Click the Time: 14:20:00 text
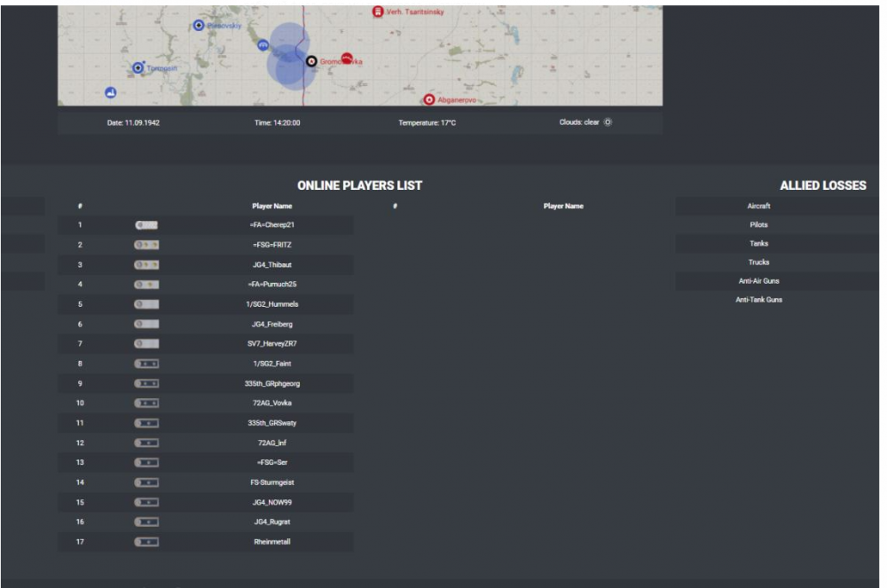Image resolution: width=887 pixels, height=588 pixels. (277, 122)
